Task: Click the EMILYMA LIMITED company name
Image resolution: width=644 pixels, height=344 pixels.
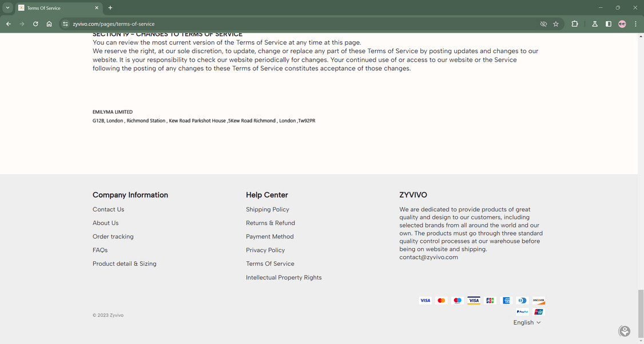Action: (x=113, y=111)
